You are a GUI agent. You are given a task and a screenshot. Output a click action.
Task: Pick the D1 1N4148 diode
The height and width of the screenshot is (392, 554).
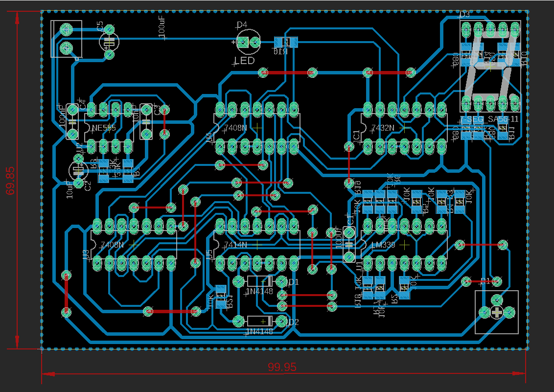coord(259,281)
